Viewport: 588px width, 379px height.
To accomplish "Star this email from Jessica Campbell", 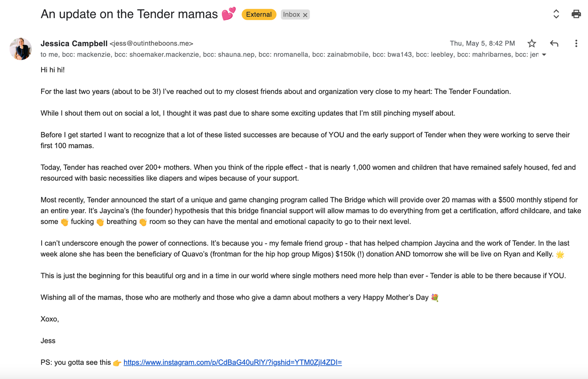I will [532, 43].
